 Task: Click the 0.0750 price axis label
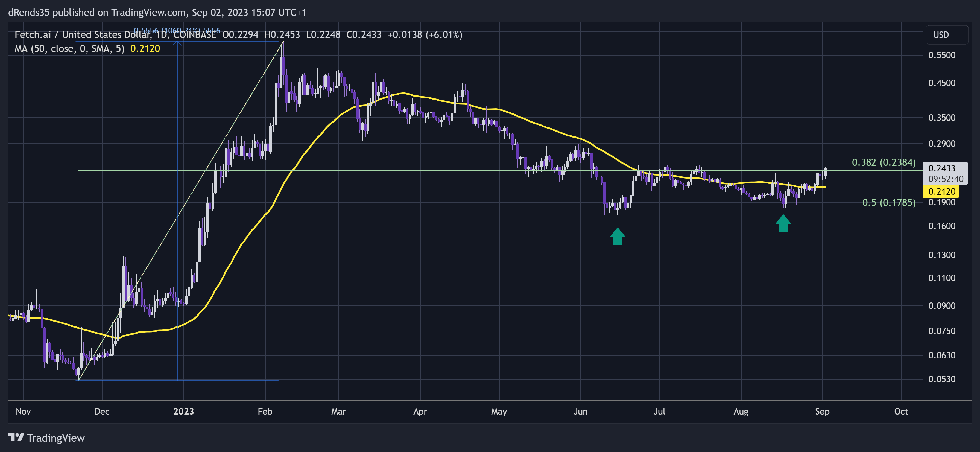pos(941,331)
